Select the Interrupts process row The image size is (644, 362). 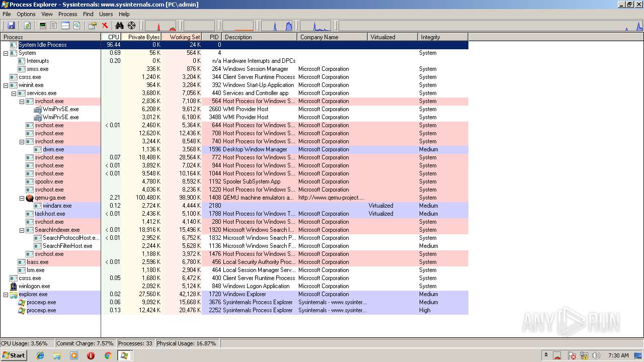(234, 61)
